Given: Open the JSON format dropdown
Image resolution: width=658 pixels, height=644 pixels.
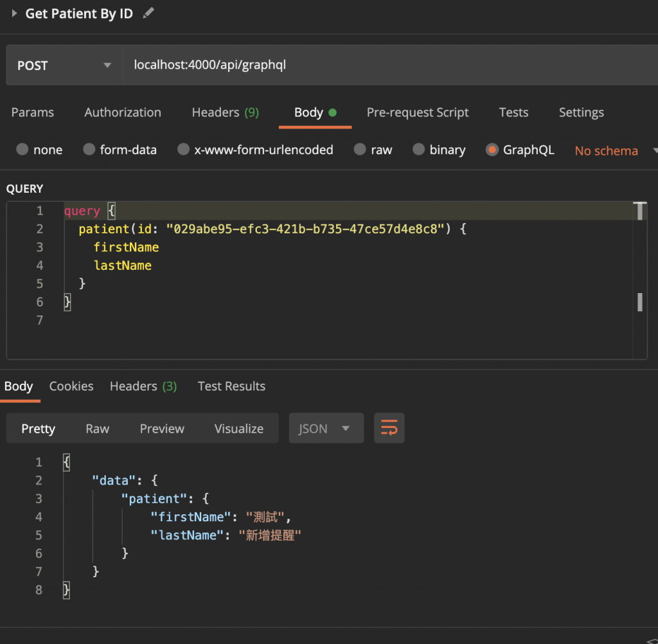Looking at the screenshot, I should 326,429.
